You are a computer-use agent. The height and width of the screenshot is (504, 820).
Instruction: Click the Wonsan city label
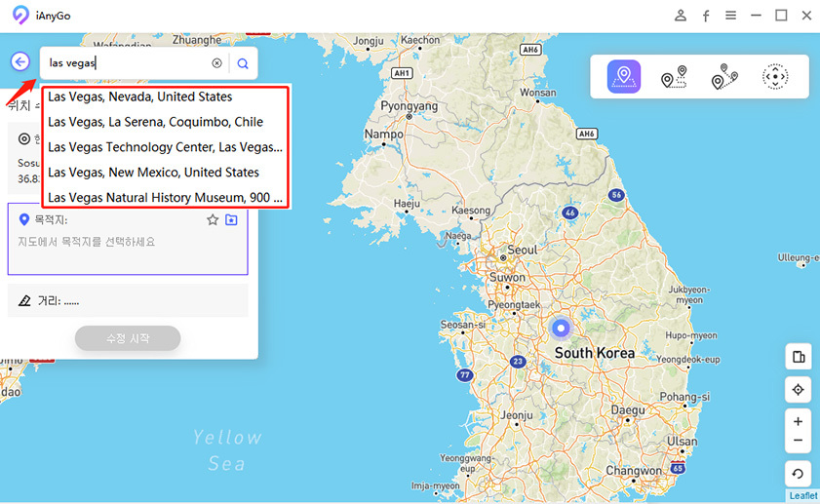[537, 92]
